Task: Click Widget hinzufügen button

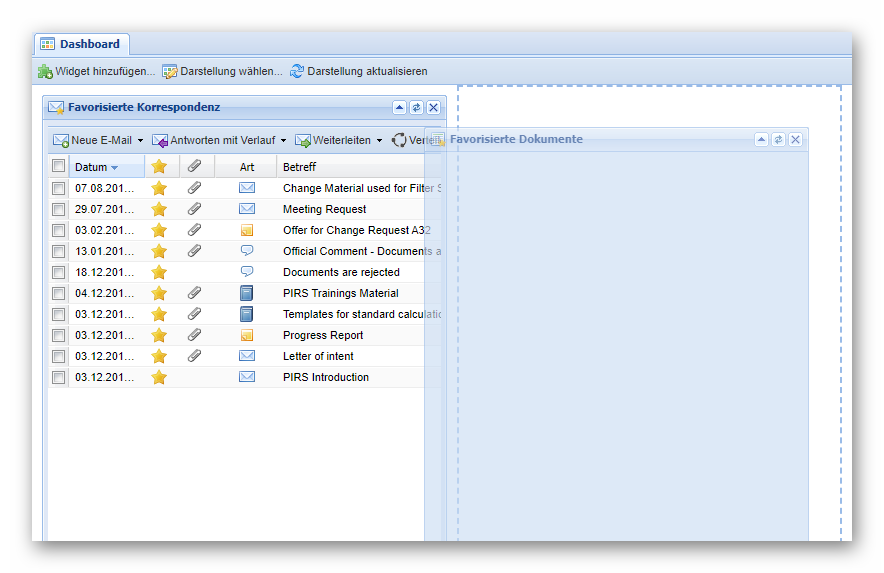Action: click(x=96, y=72)
